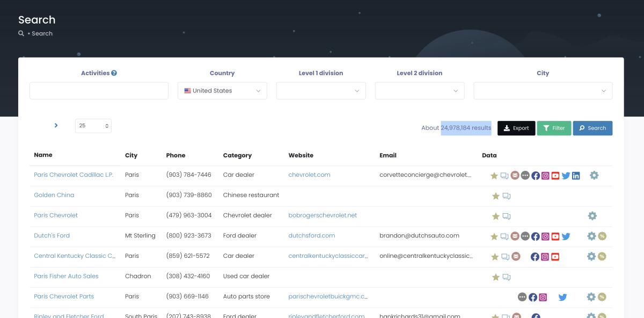Image resolution: width=644 pixels, height=318 pixels.
Task: Click the email envelope icon for Paris Chevrolet Cadillac
Action: click(515, 175)
